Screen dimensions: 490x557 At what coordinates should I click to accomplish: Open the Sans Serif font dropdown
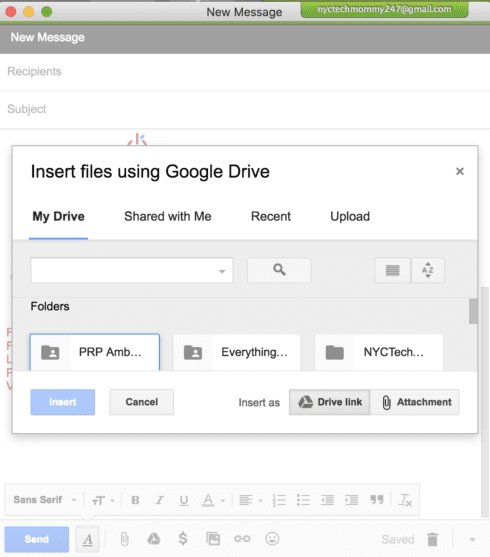(45, 500)
